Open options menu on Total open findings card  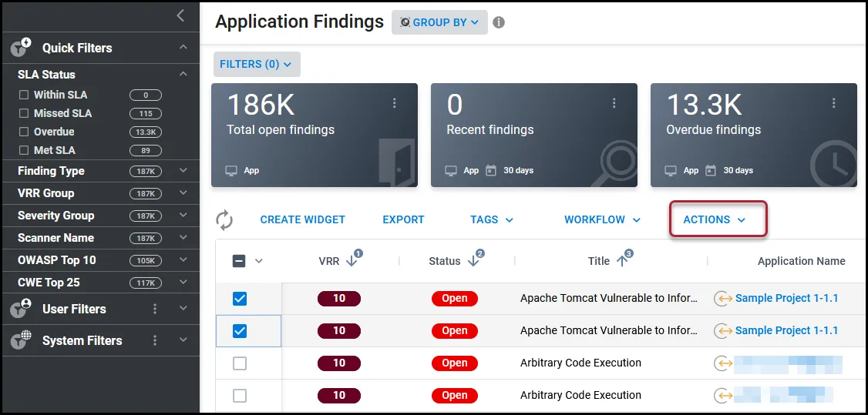point(394,102)
